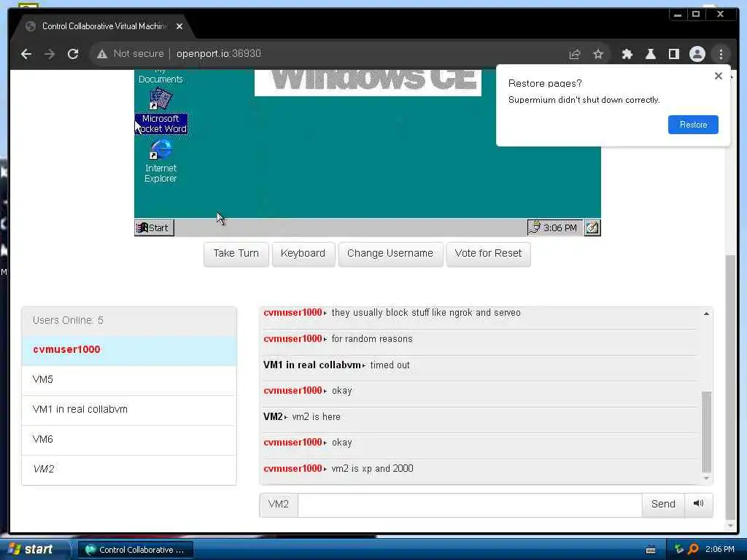Bookmark this page with the star icon
The width and height of the screenshot is (747, 560).
tap(598, 54)
